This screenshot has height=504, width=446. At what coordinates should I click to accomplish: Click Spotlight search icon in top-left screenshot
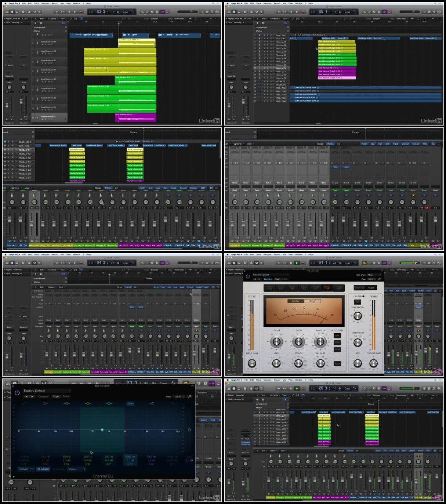[213, 3]
